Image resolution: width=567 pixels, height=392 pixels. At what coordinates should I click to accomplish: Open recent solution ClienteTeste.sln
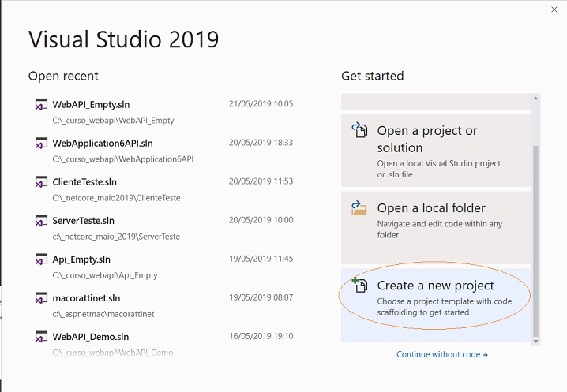click(x=164, y=189)
